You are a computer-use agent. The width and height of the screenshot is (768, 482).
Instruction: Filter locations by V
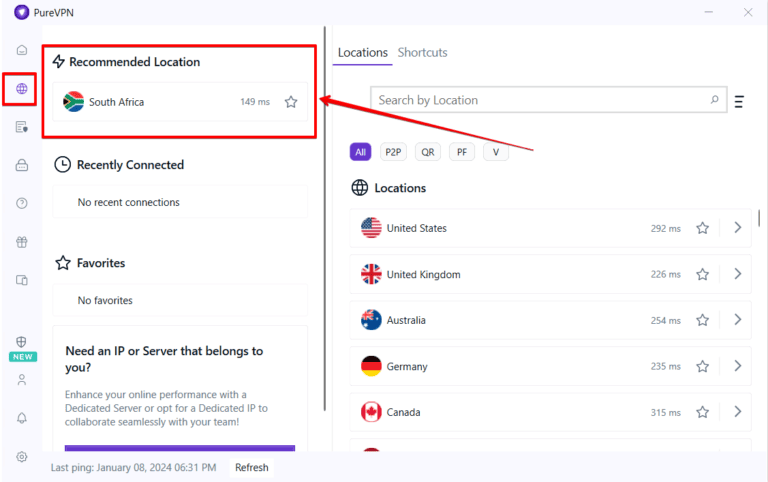click(x=496, y=152)
